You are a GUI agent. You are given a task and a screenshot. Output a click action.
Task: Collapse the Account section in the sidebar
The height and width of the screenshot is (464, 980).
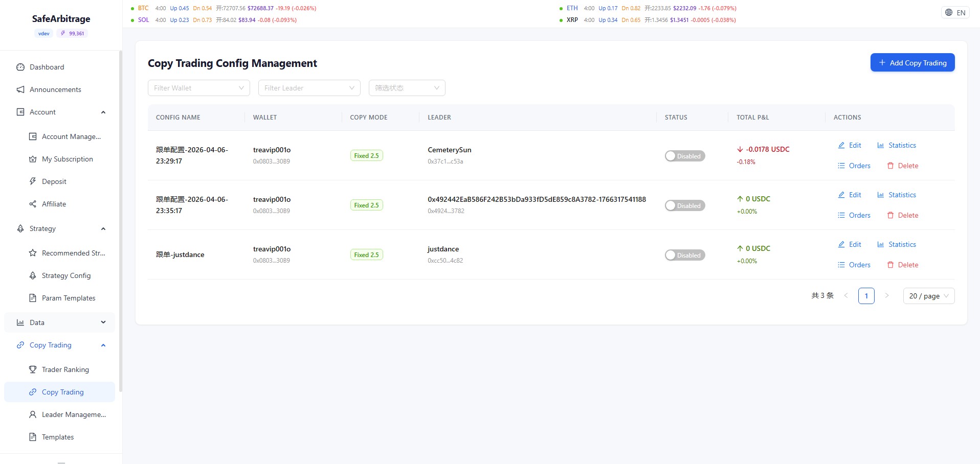tap(103, 112)
